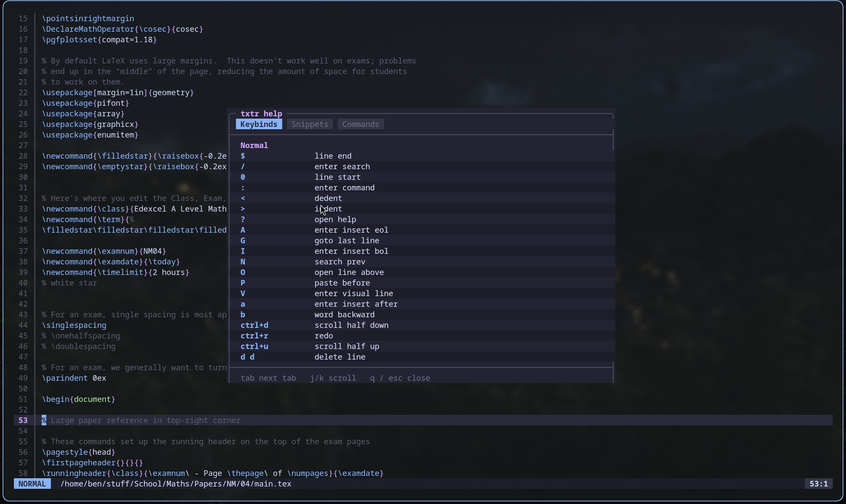Click the \firstpageheader{}{}{} line

(92, 463)
